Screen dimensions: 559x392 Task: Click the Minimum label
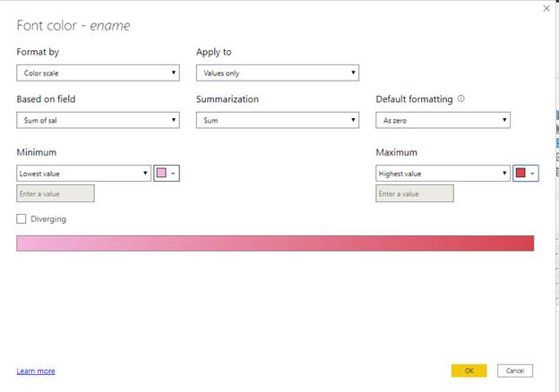[37, 152]
